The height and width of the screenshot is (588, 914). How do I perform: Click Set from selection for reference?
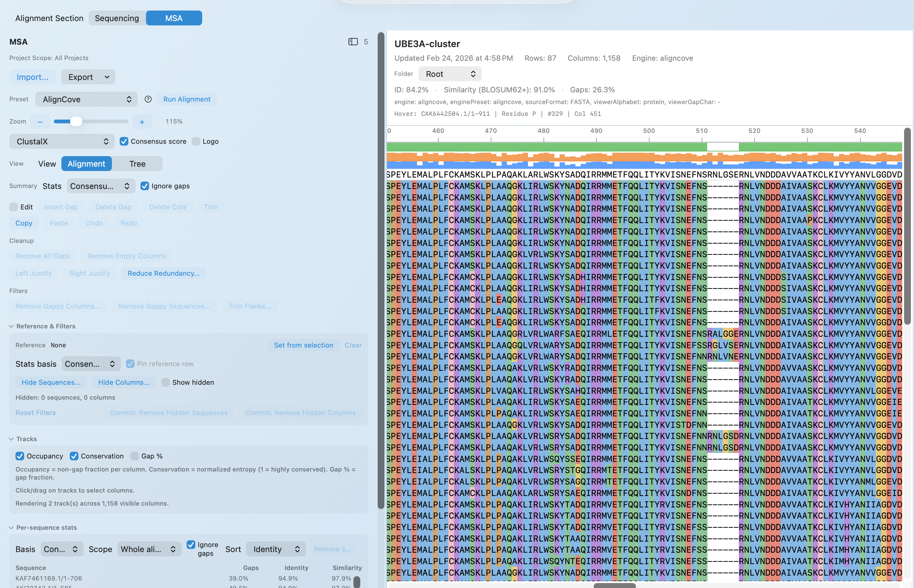click(x=304, y=345)
